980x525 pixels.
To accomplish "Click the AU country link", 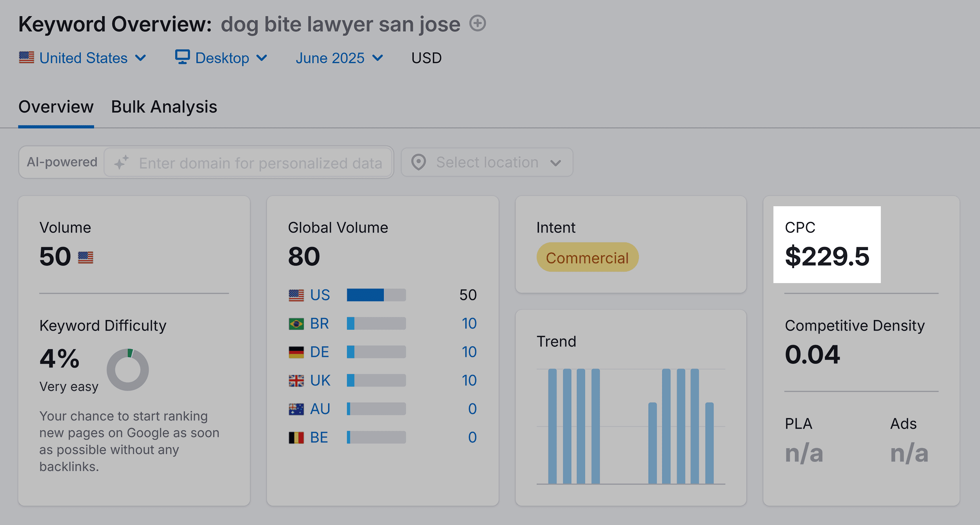I will 320,409.
